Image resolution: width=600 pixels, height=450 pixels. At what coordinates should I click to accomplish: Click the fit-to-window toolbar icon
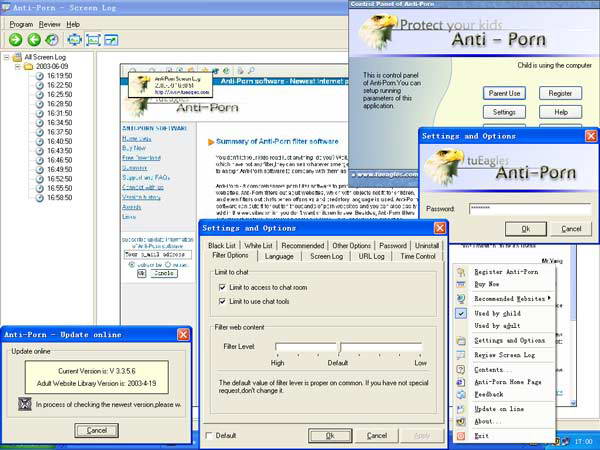(75, 39)
